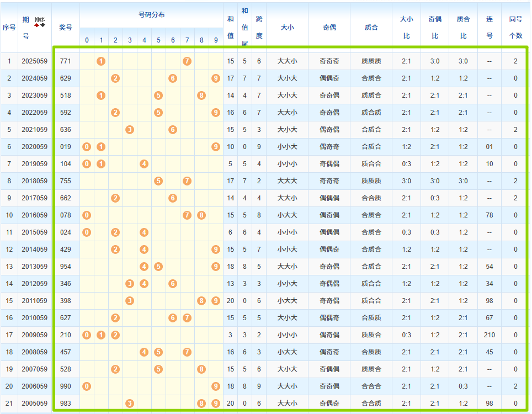Click ball 9 in the 2014059 row
532x414 pixels.
tap(216, 250)
